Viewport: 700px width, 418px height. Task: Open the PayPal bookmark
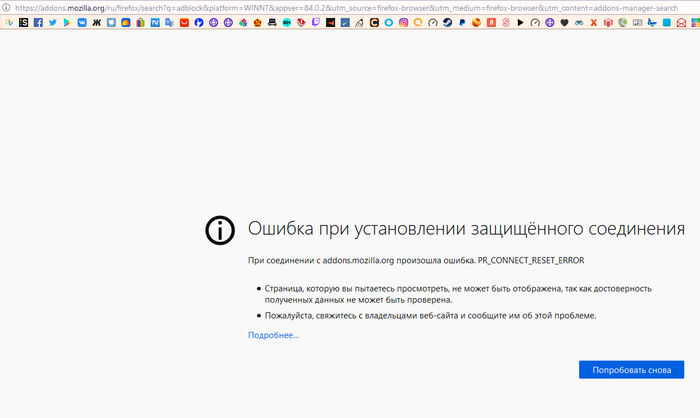462,22
